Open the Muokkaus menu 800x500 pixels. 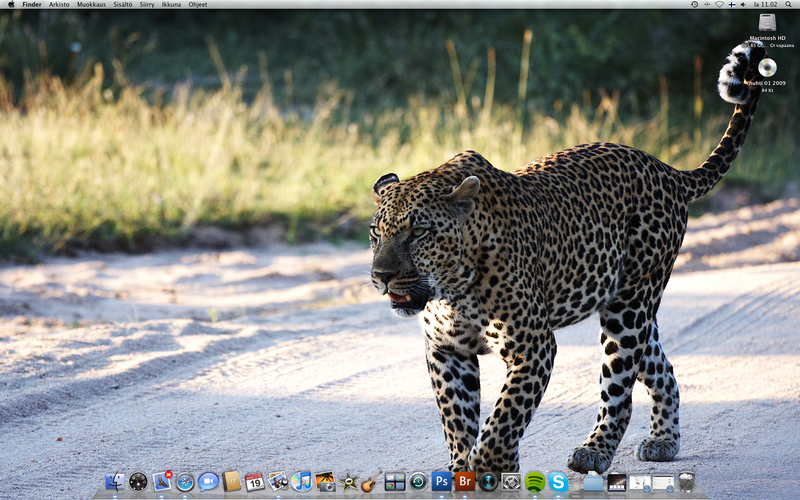[x=91, y=4]
